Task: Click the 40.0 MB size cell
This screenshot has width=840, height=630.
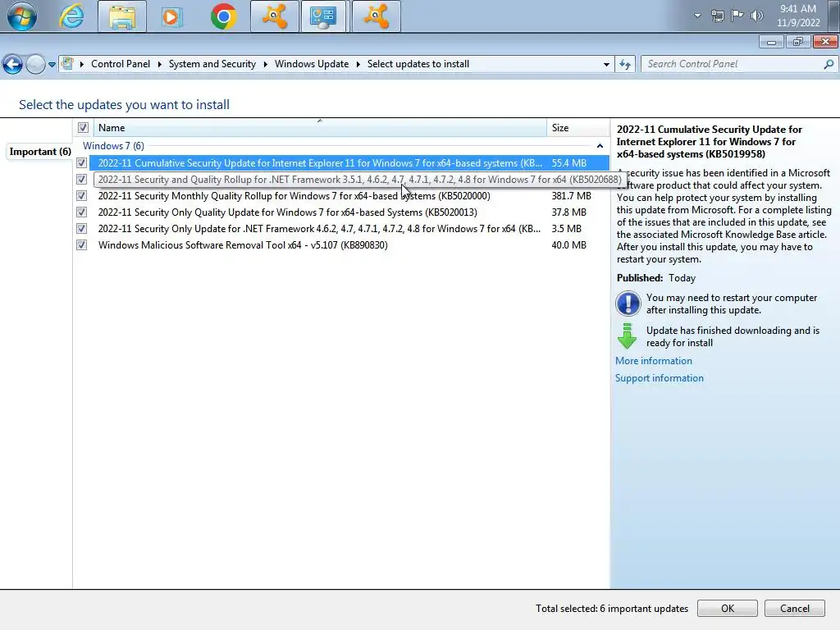Action: click(x=569, y=244)
